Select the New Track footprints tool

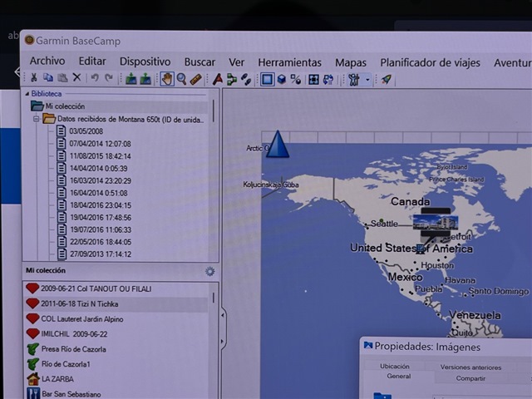click(x=246, y=80)
